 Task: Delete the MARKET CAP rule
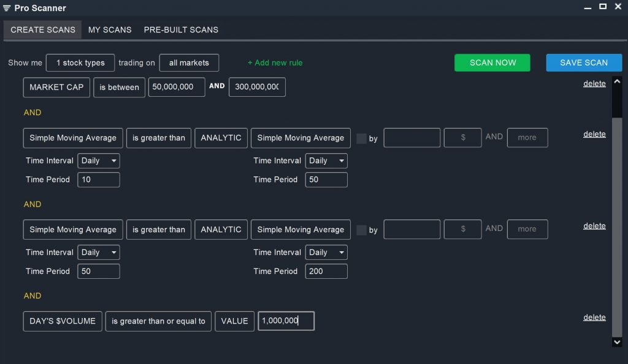[594, 83]
